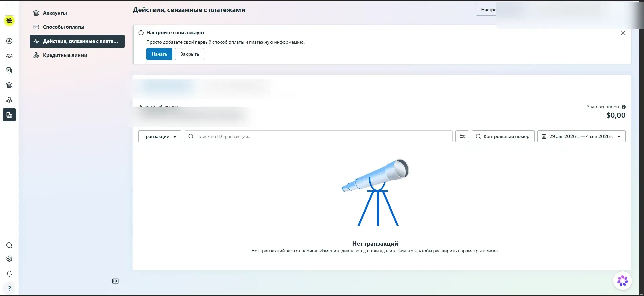Open the Аккаунты menu item
This screenshot has width=644, height=296.
point(77,13)
